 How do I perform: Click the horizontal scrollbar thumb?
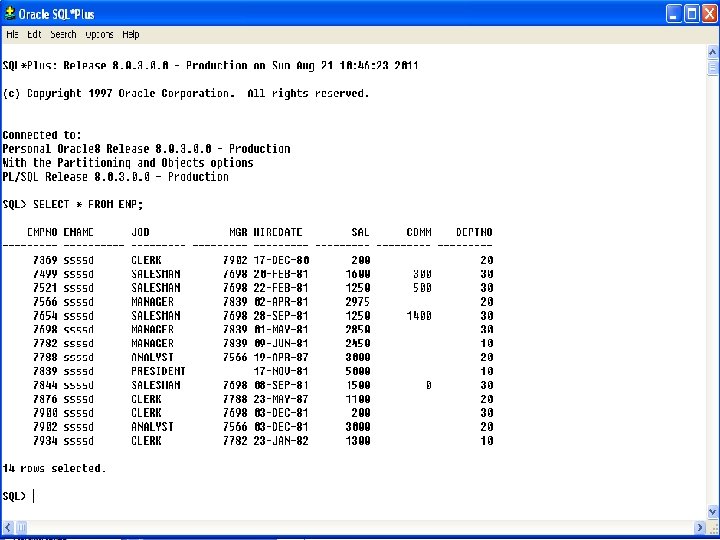[x=22, y=527]
